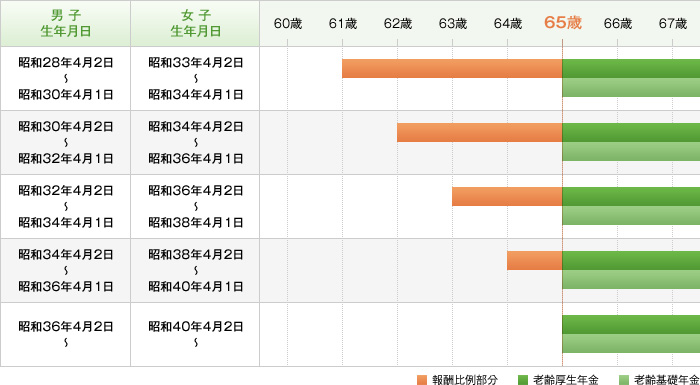
Task: Click the 61歳 age label
Action: [x=343, y=24]
